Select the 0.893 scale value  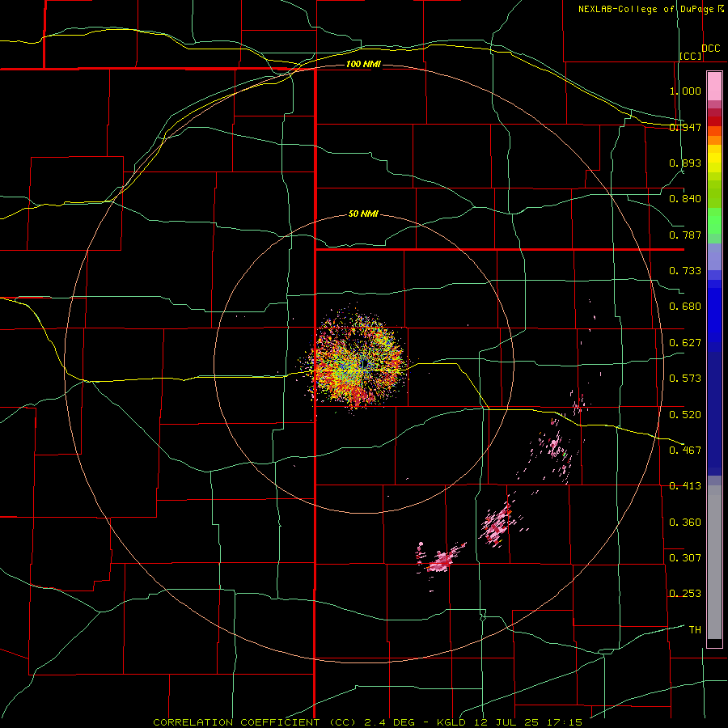(685, 163)
